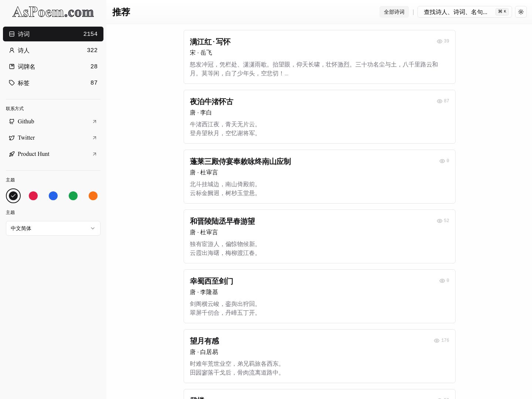
Task: Open the poem 蓬莱三殿侍宴奉敕咏终南山应制
Action: tap(241, 161)
